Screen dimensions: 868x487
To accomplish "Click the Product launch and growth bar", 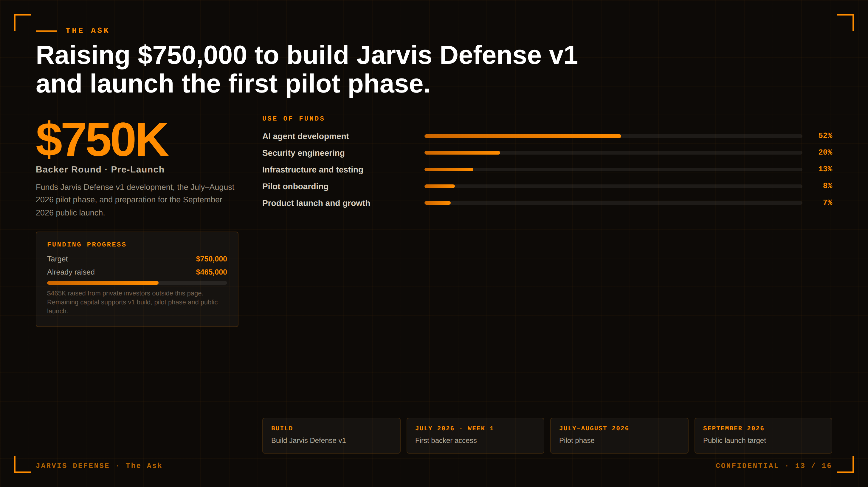I will point(613,203).
